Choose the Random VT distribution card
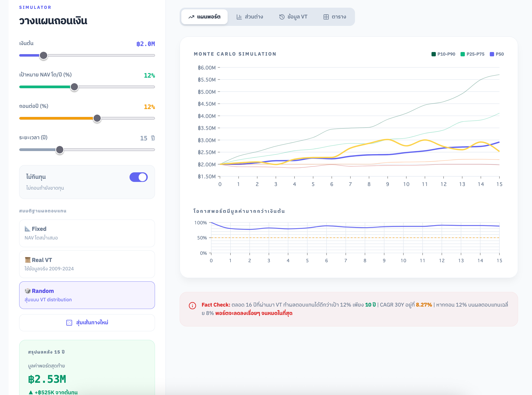 click(87, 295)
